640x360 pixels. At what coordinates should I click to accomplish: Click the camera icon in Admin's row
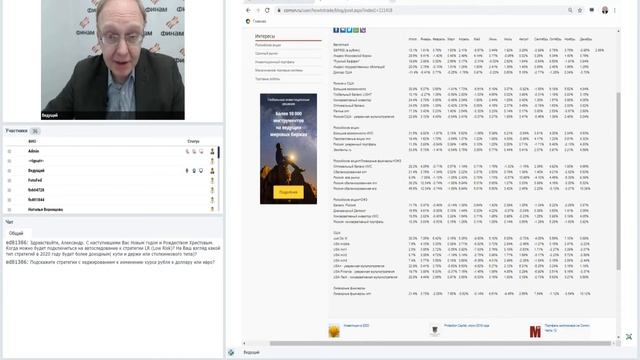click(x=194, y=151)
